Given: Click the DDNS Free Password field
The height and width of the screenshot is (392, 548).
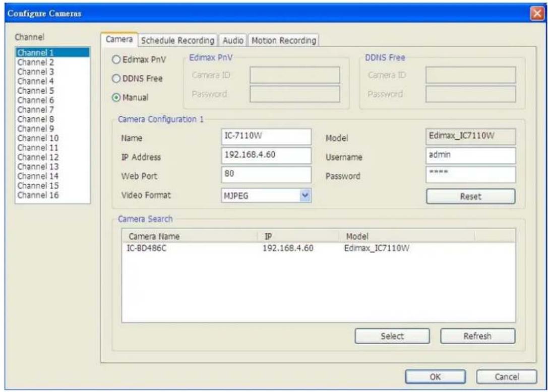Looking at the screenshot, I should (470, 94).
